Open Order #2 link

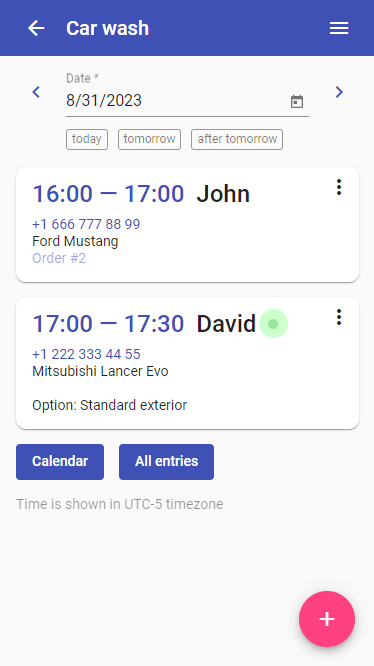point(59,258)
